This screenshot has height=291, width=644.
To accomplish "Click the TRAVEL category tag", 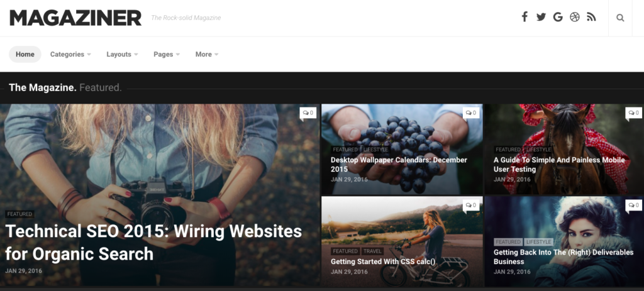I will tap(372, 251).
